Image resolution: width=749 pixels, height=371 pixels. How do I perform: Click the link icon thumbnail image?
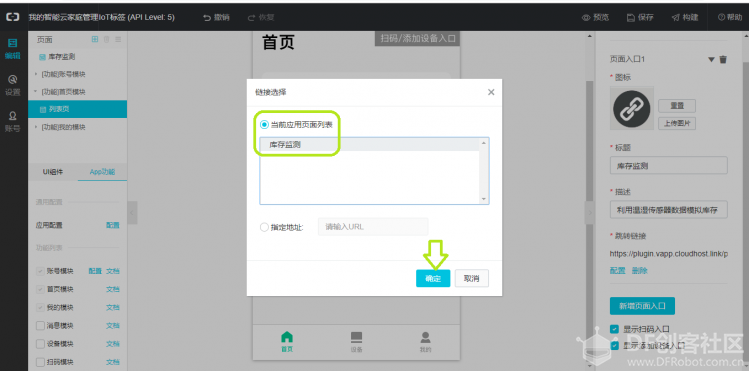point(631,108)
